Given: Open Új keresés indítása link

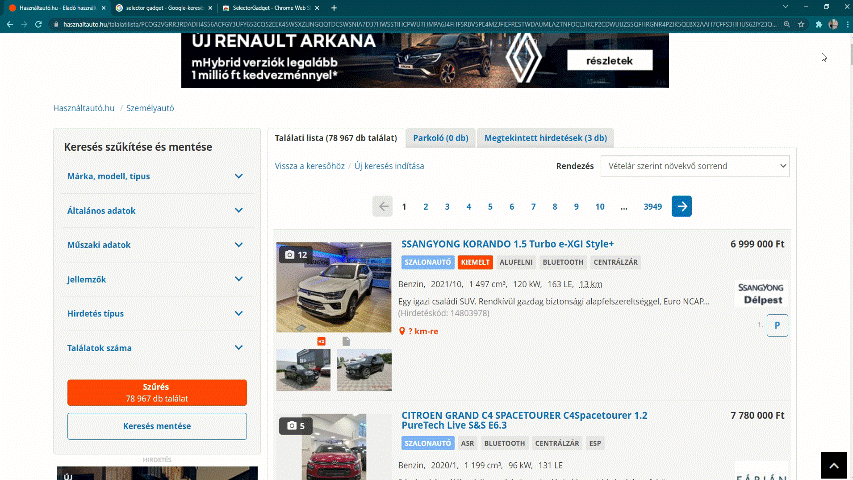Looking at the screenshot, I should tap(389, 166).
